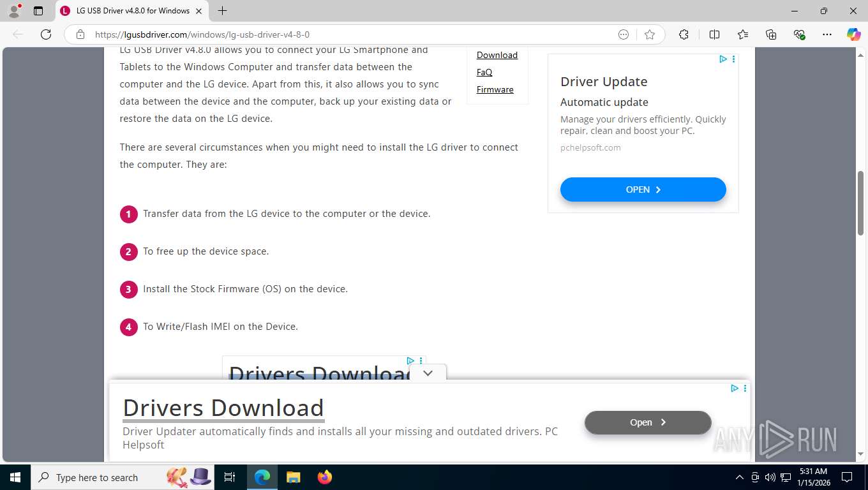Open Task View on taskbar
The height and width of the screenshot is (490, 868).
[x=230, y=477]
